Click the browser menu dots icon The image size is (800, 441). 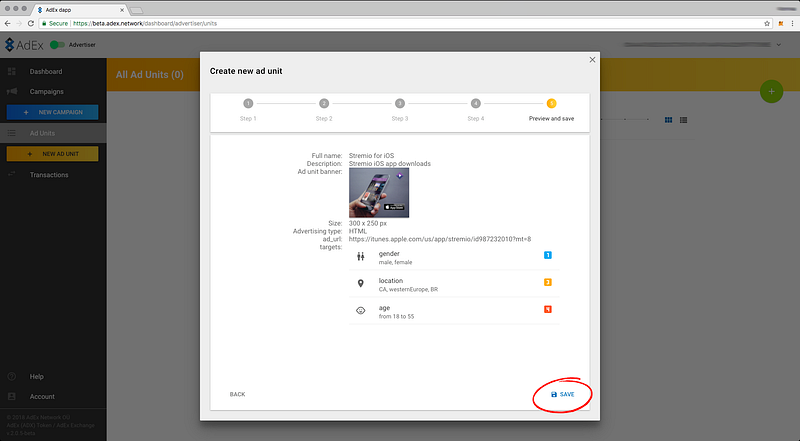[793, 23]
